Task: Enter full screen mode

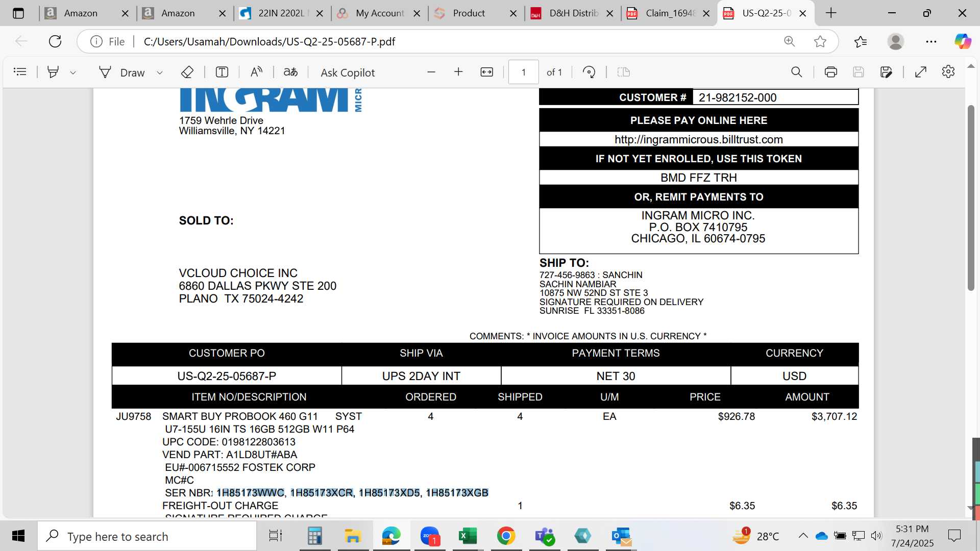Action: (x=921, y=72)
